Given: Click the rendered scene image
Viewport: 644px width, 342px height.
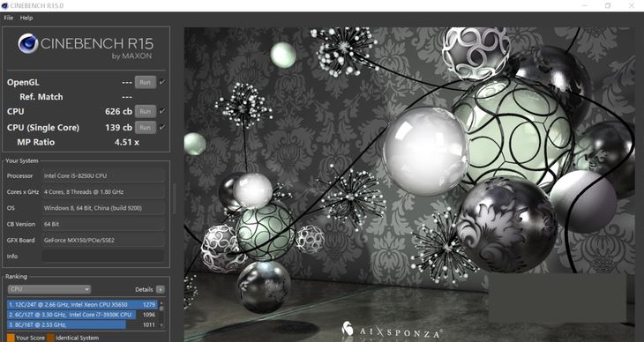Looking at the screenshot, I should coord(409,185).
